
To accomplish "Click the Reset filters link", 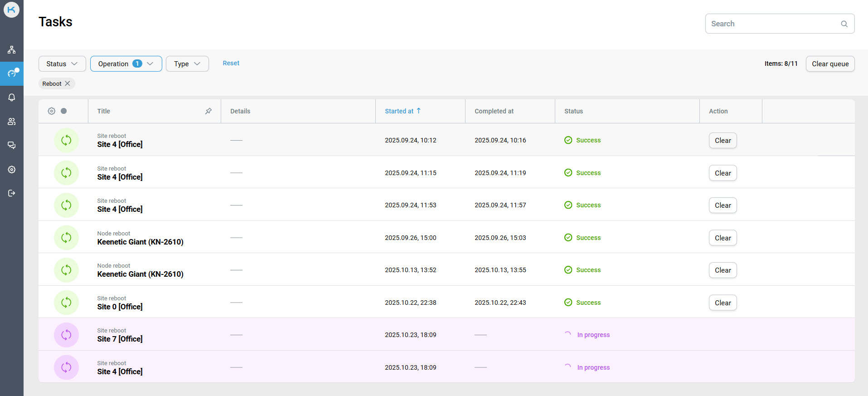I will (x=231, y=64).
